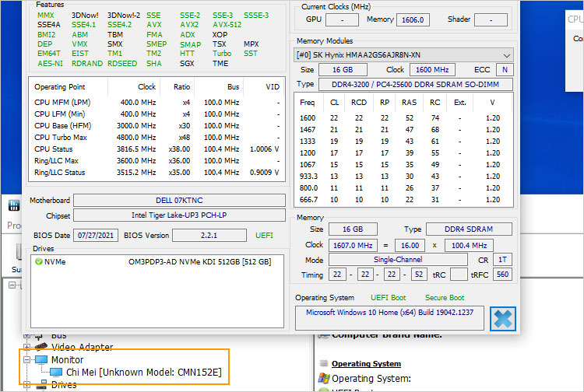Click the Operating System heading link
Image resolution: width=584 pixels, height=392 pixels.
click(x=366, y=363)
